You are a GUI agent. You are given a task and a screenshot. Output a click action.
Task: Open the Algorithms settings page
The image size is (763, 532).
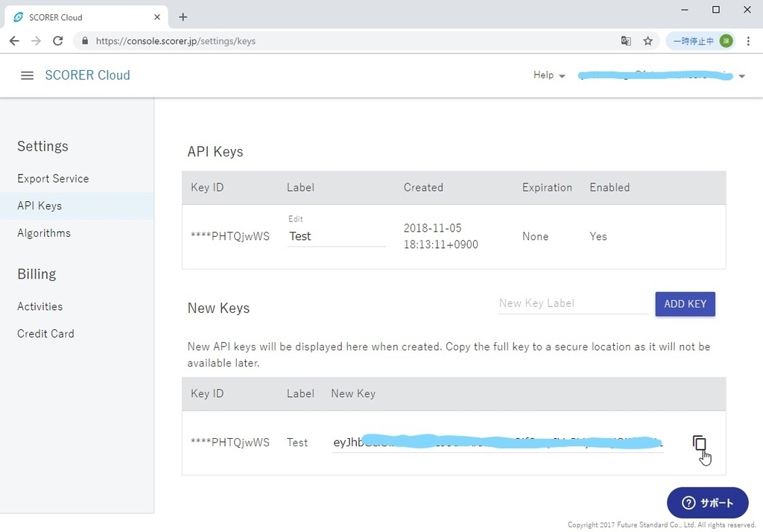[44, 233]
